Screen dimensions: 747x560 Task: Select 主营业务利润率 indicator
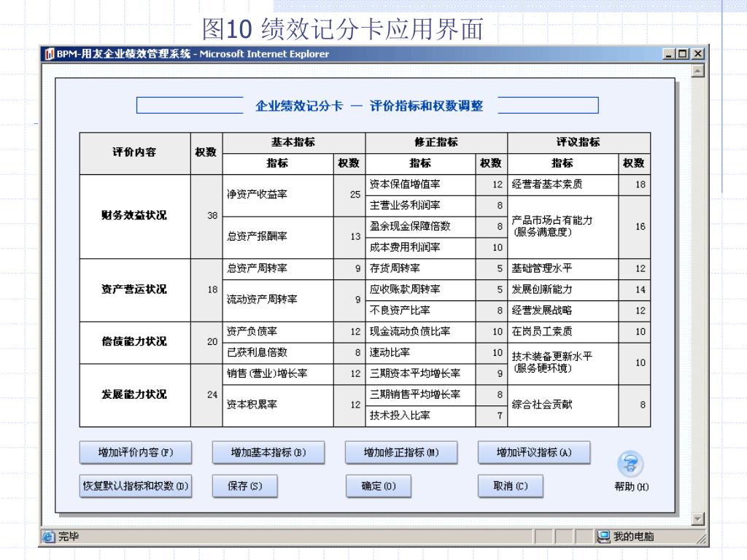[420, 206]
